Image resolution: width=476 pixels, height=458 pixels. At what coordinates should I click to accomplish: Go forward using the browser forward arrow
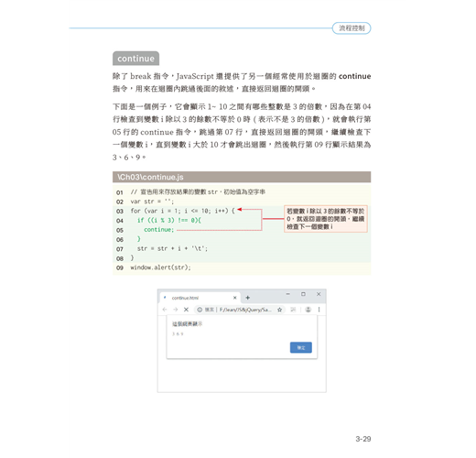coord(176,310)
